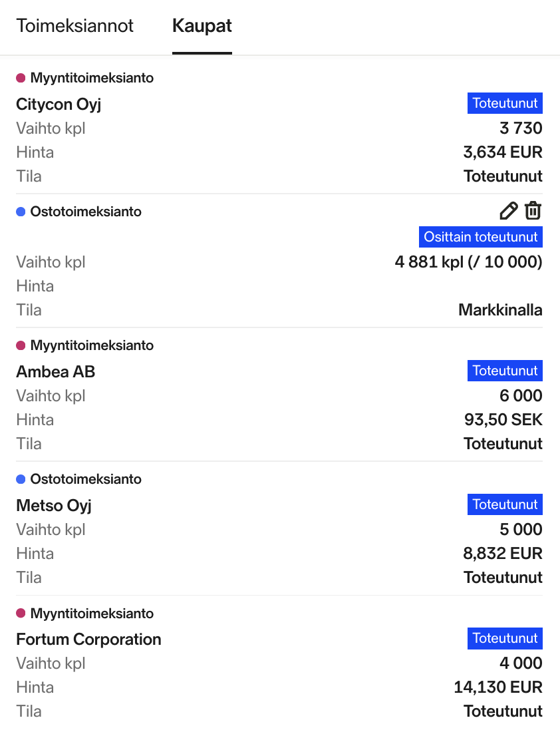The image size is (560, 740).
Task: Click the red dot beside Ambea's Myyntitoimeksianto
Action: (x=21, y=345)
